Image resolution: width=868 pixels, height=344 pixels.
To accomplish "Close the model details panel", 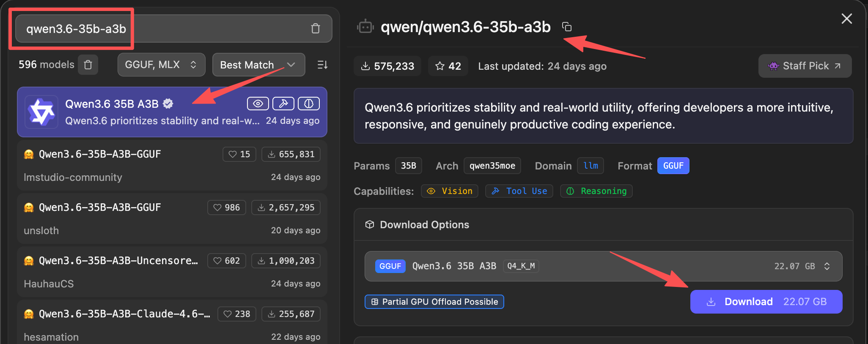I will [x=846, y=19].
